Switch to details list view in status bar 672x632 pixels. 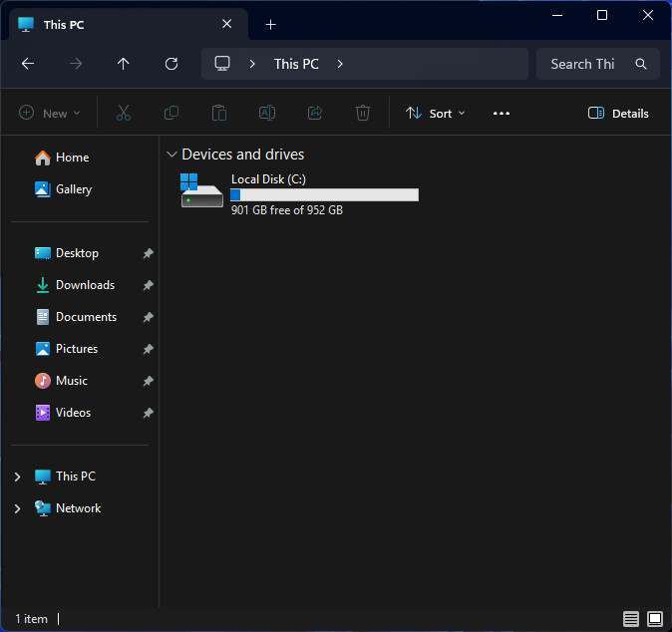(630, 619)
